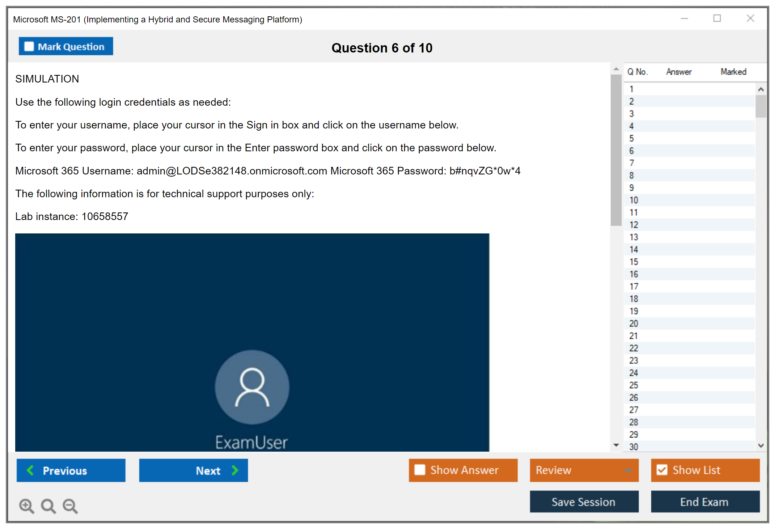Expand the Review dropdown arrow
Screen dimensions: 778x532
pyautogui.click(x=628, y=470)
